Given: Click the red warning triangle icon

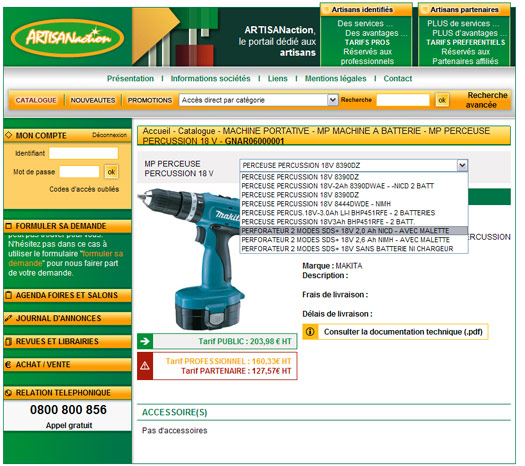Looking at the screenshot, I should (145, 366).
